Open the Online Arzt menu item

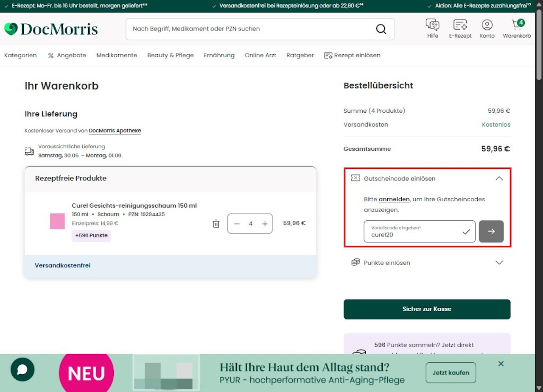[260, 55]
